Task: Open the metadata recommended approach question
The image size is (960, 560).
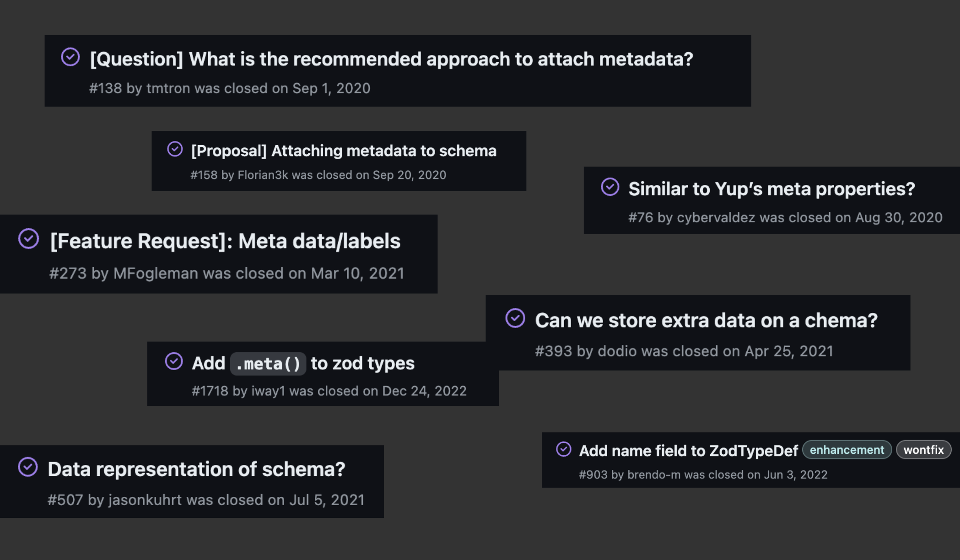Action: [x=391, y=59]
